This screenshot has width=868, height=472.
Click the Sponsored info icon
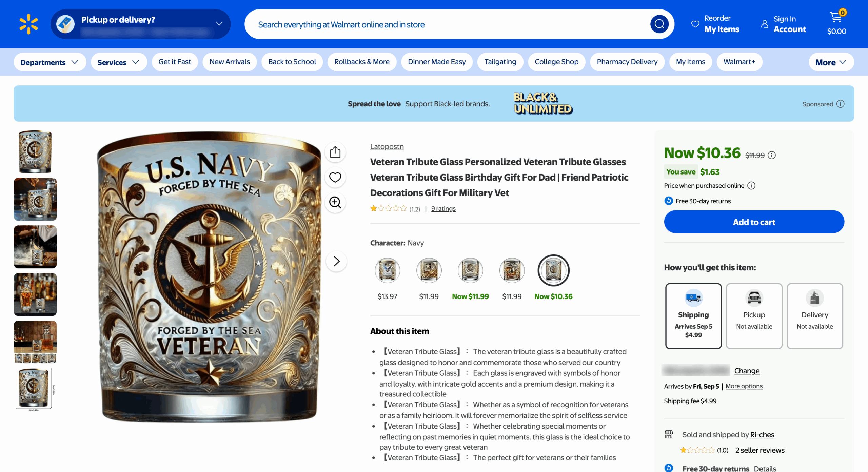point(840,104)
